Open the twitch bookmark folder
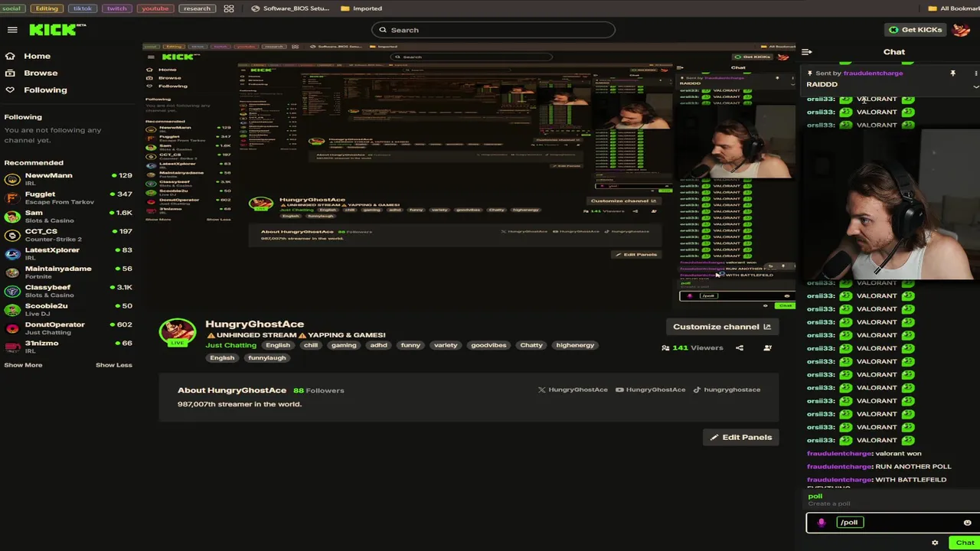Image resolution: width=980 pixels, height=551 pixels. [x=116, y=8]
